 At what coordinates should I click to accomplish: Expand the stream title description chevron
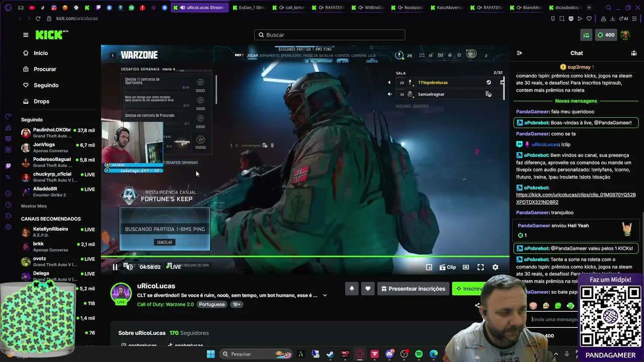tap(325, 295)
